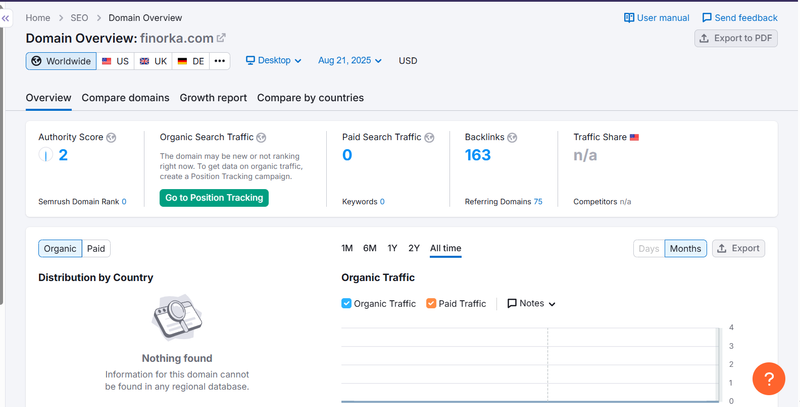Switch chart view to Paid
The height and width of the screenshot is (407, 800).
96,249
